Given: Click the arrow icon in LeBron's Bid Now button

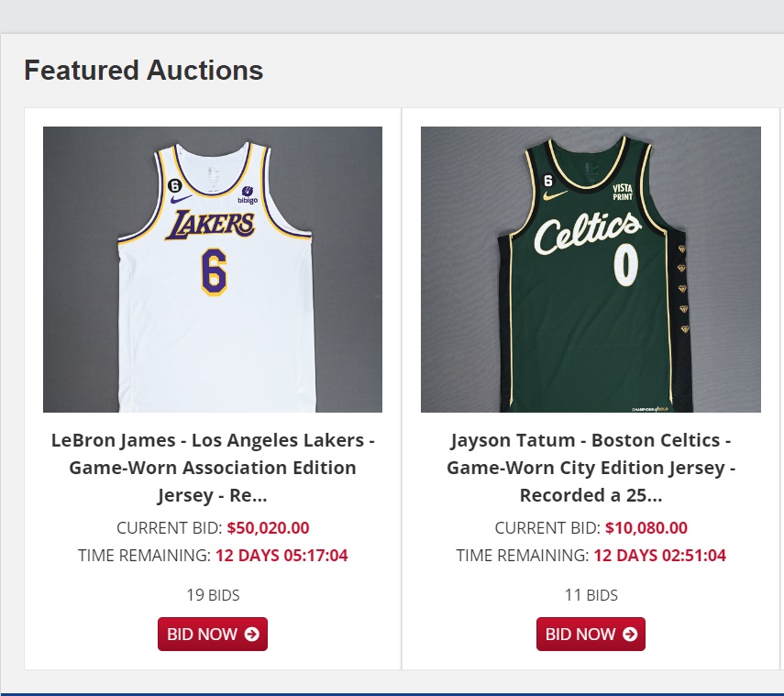Looking at the screenshot, I should point(252,635).
